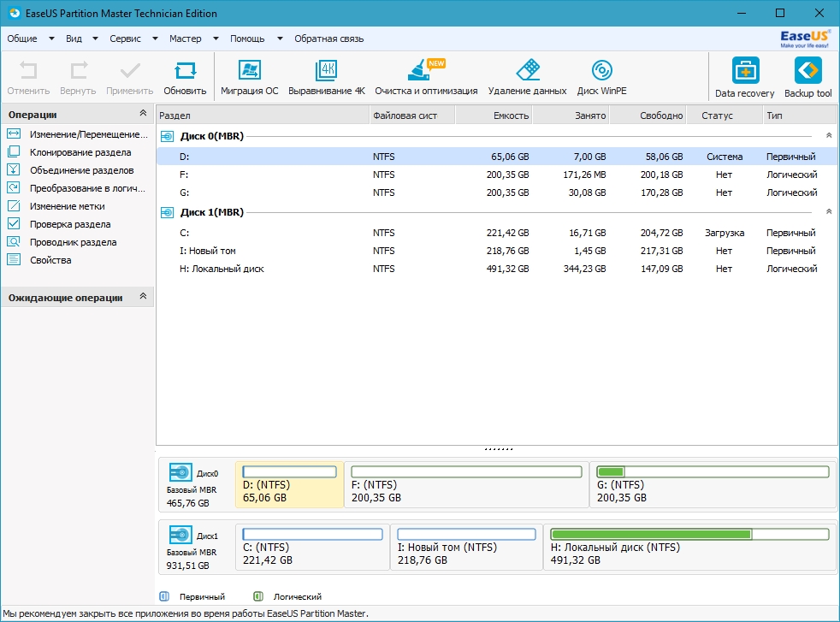Viewport: 840px width, 622px height.
Task: Select Проверка раздела in operations list
Action: click(x=69, y=224)
